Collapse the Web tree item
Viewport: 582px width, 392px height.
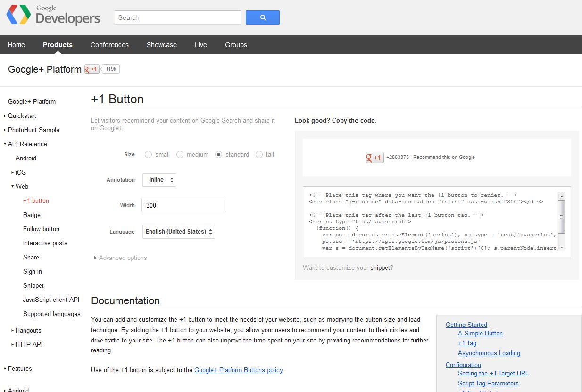pos(13,187)
